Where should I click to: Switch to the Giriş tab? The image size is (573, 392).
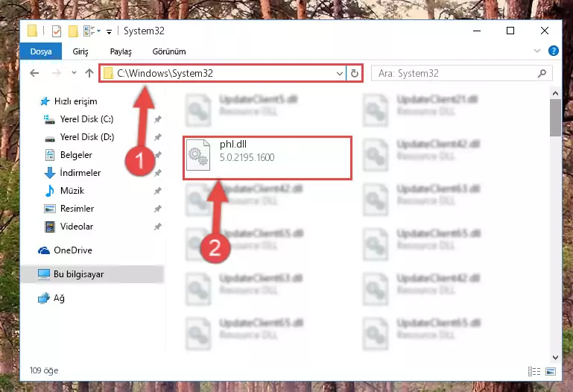80,51
